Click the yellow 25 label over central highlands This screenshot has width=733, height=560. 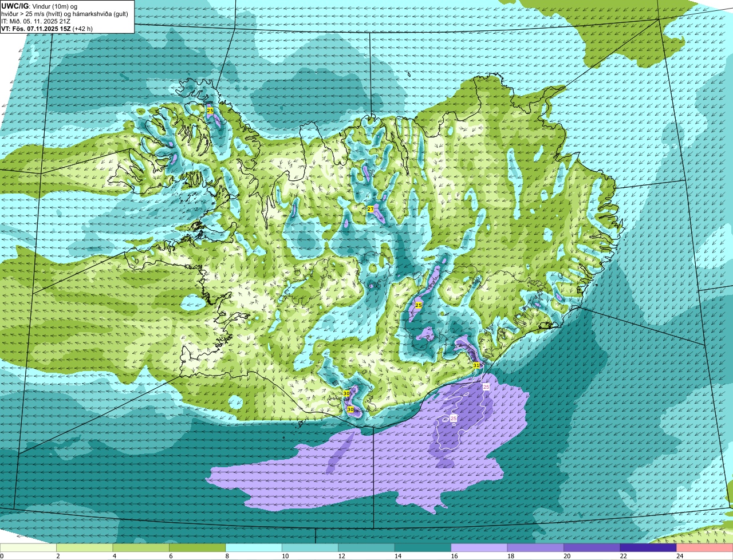tap(419, 306)
